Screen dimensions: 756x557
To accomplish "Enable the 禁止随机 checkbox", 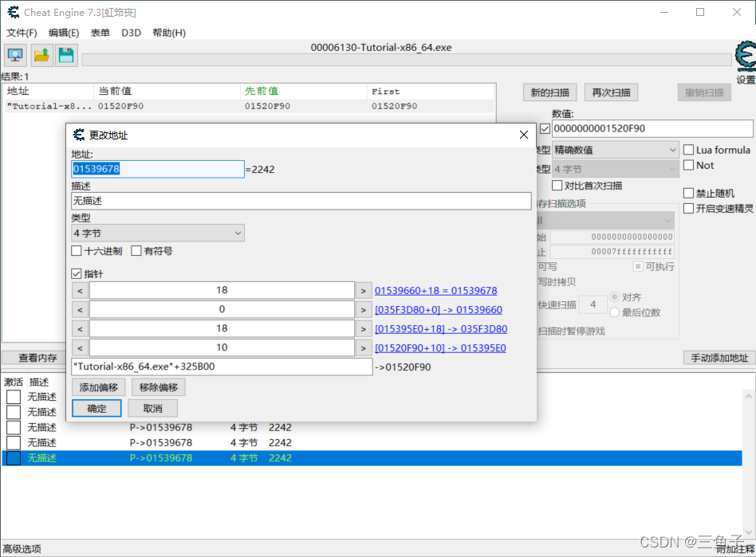I will coord(688,193).
